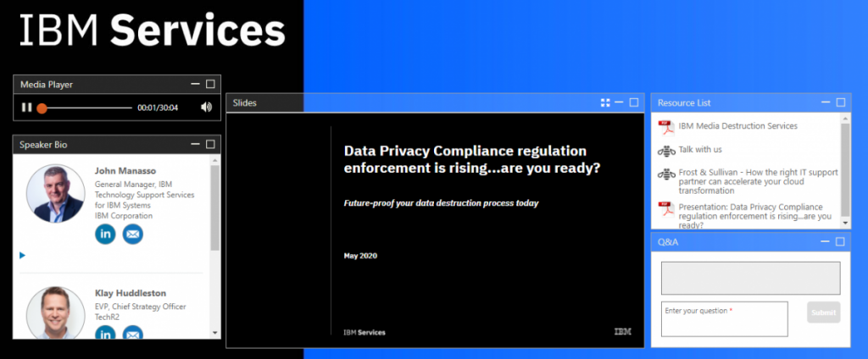Email John Manasso via envelope icon

click(x=133, y=234)
